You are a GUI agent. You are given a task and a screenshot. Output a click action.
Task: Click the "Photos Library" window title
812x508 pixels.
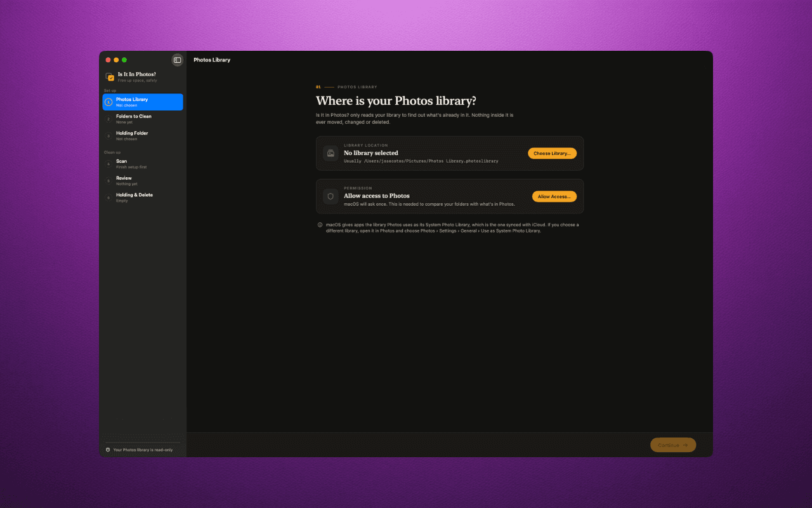click(x=212, y=60)
